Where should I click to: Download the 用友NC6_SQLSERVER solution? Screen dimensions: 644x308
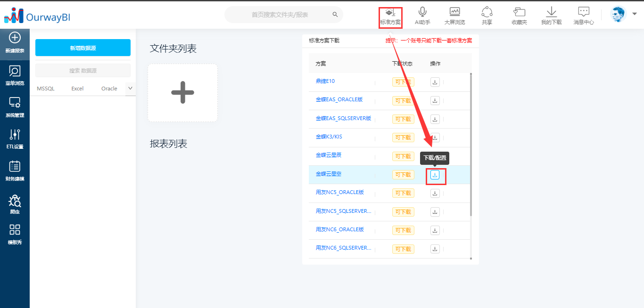click(x=435, y=249)
